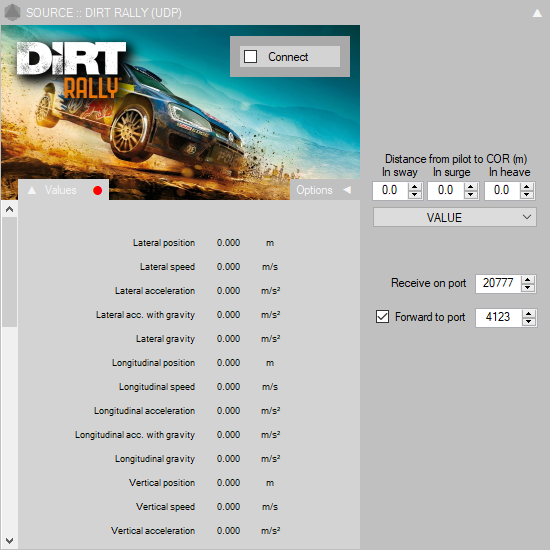The width and height of the screenshot is (550, 550).
Task: Decrement the Forward to port number
Action: coord(529,322)
